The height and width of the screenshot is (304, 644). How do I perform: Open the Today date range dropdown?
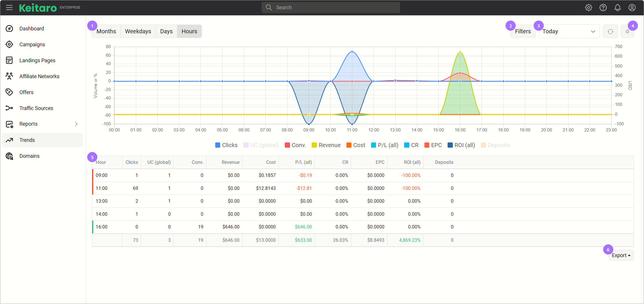(x=569, y=31)
